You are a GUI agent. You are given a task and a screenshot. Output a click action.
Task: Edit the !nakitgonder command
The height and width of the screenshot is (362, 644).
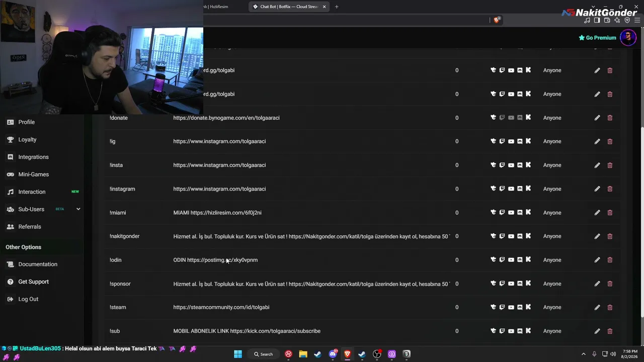[597, 236]
